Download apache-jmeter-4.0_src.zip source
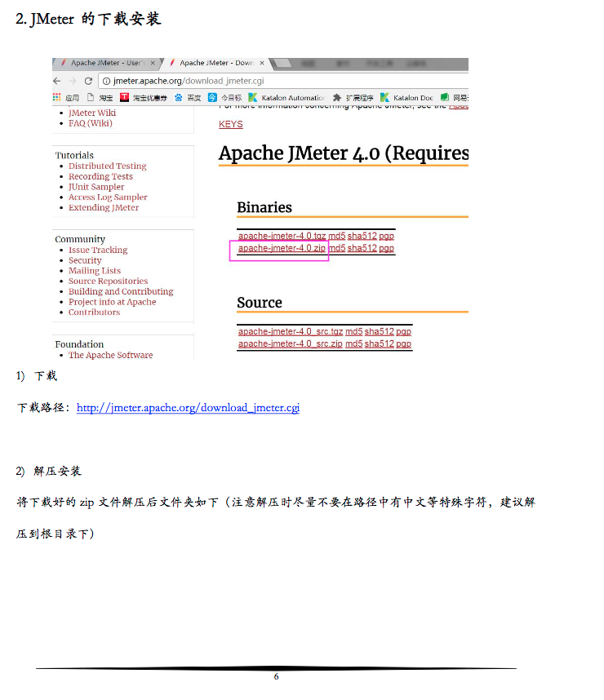This screenshot has width=604, height=700. [x=291, y=343]
